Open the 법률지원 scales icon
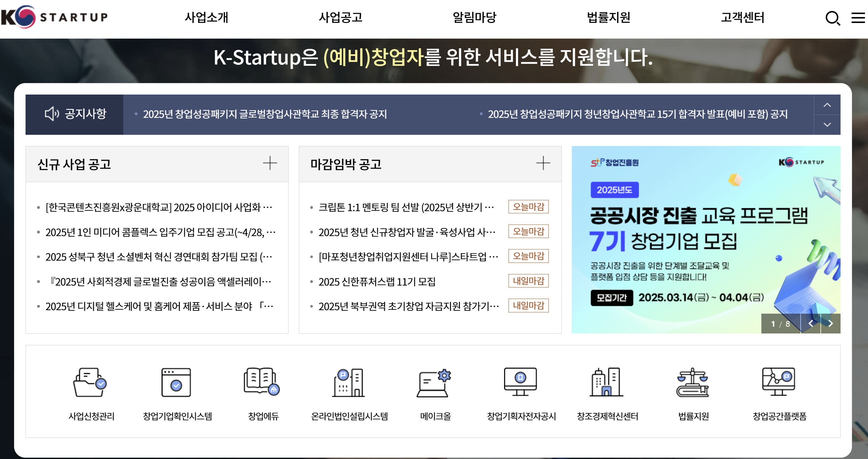 tap(693, 382)
